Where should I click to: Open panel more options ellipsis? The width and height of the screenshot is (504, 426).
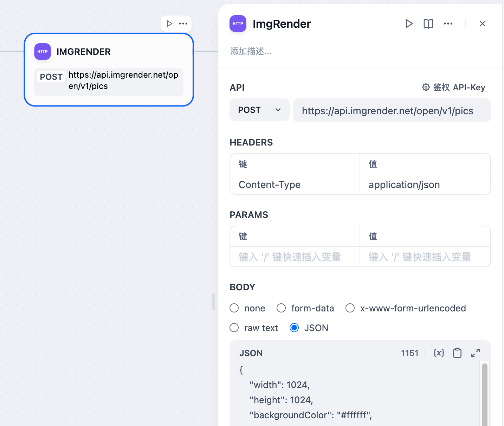coord(448,24)
